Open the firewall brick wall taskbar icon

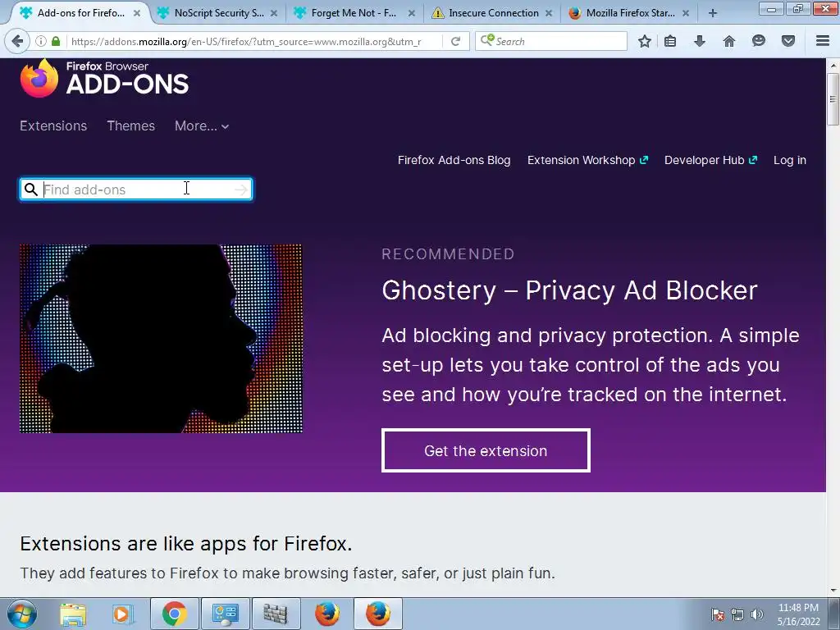pyautogui.click(x=276, y=614)
